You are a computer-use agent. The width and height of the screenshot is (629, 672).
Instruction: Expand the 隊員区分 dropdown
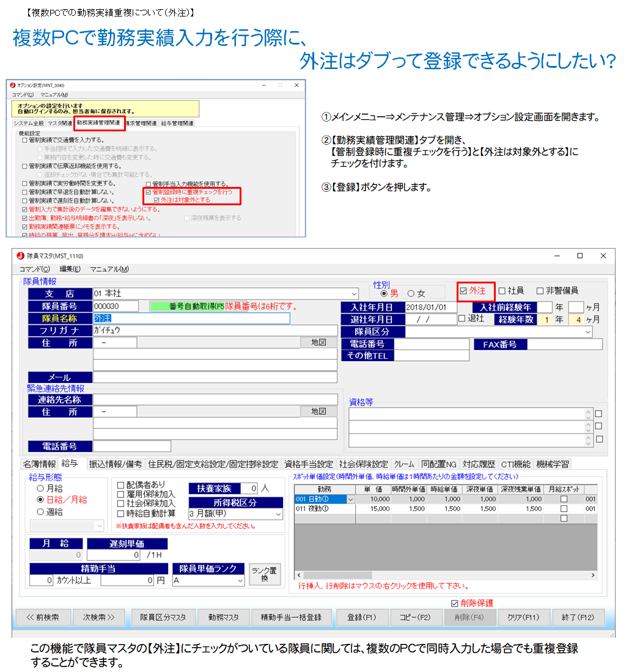588,332
